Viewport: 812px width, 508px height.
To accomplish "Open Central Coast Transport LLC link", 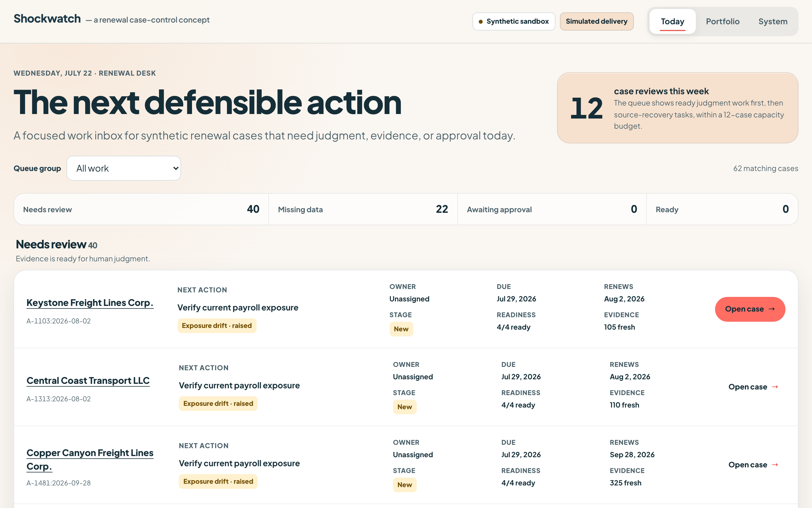I will (88, 381).
